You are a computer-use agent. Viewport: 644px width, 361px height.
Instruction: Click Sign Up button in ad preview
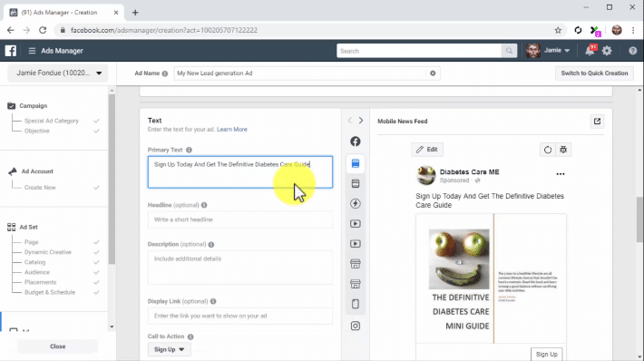pos(546,354)
